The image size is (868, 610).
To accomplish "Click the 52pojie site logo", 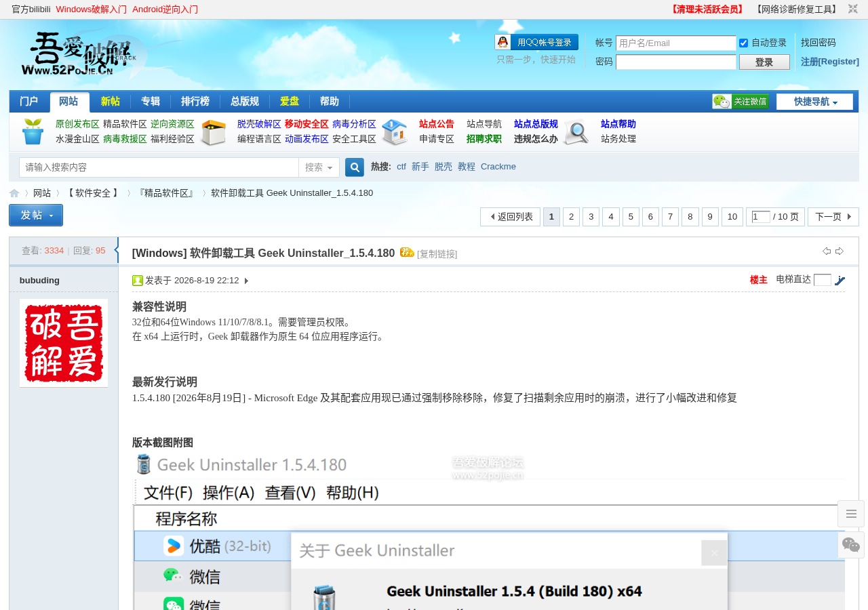I will coord(80,54).
